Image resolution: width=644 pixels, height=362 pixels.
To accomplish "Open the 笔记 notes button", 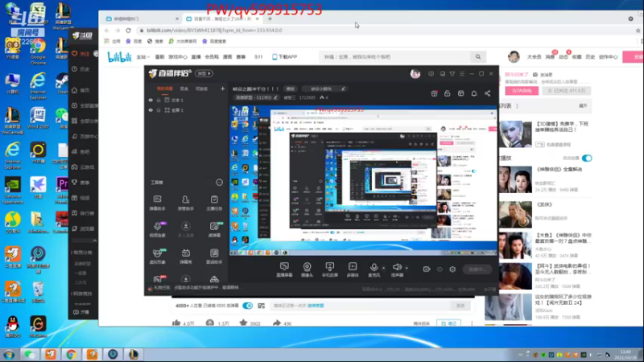I will [x=448, y=323].
